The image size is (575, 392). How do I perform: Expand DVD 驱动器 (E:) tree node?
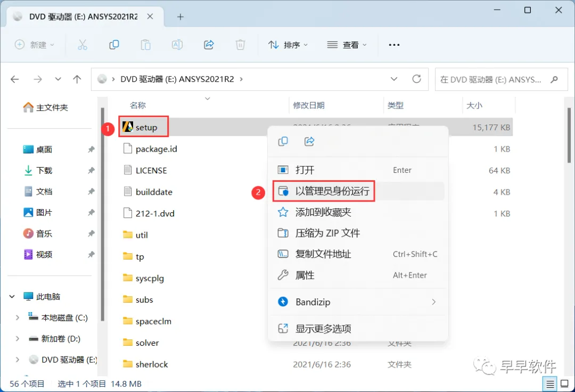(x=17, y=360)
